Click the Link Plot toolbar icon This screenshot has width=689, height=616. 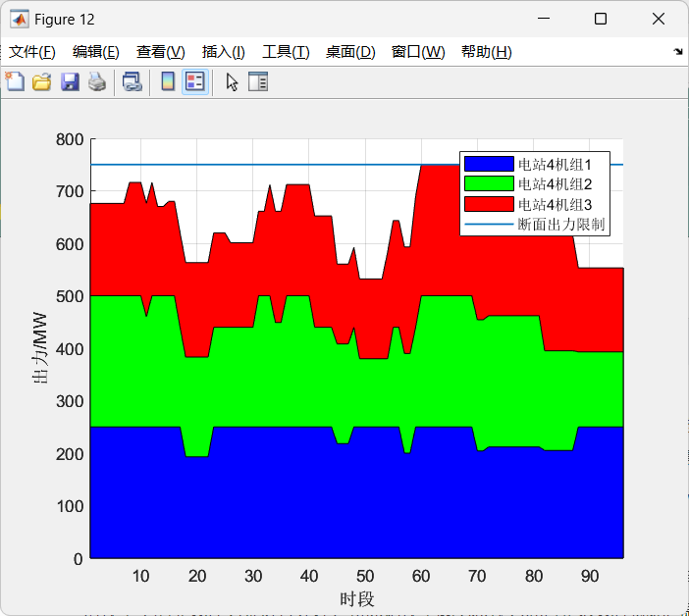(132, 82)
